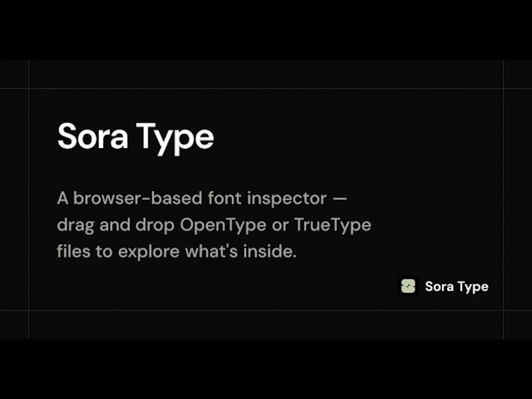Click the line "A browser-based font inspector —"
The height and width of the screenshot is (399, 532).
click(202, 199)
